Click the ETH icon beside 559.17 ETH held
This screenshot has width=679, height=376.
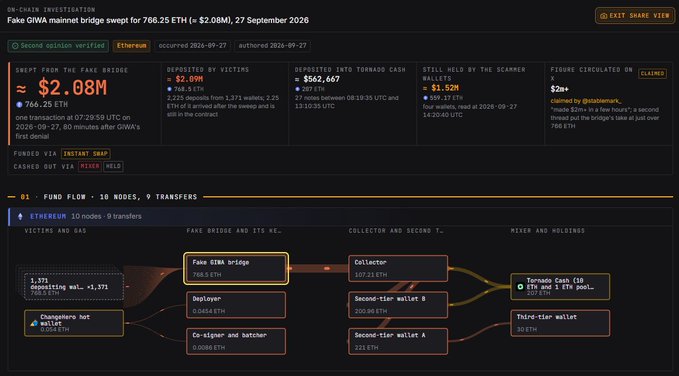[x=426, y=98]
